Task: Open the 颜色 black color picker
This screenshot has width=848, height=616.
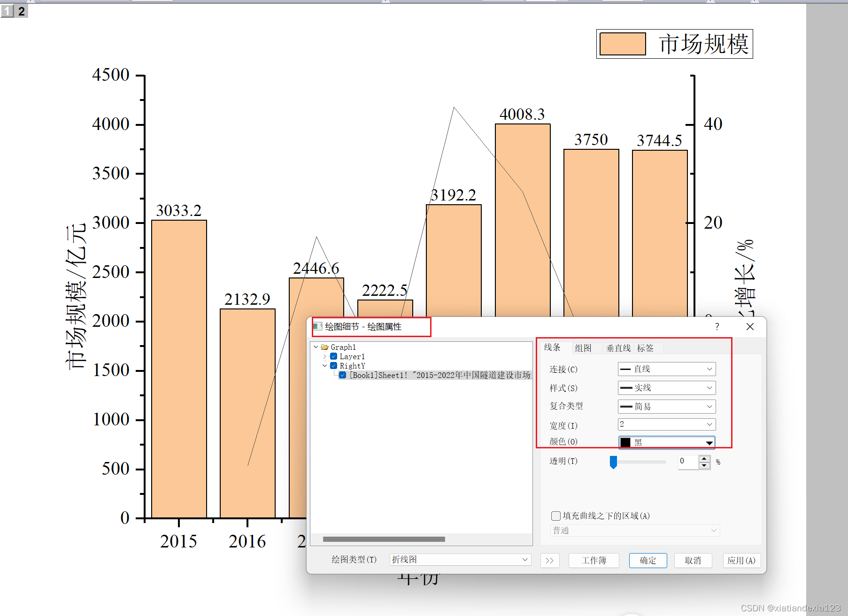Action: pyautogui.click(x=667, y=442)
